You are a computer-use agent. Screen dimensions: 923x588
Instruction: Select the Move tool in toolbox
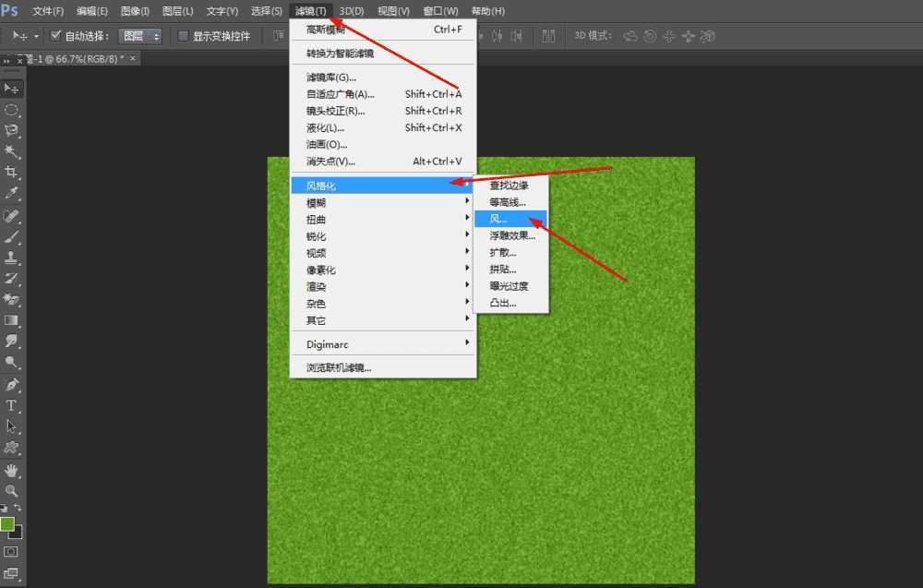[x=12, y=89]
